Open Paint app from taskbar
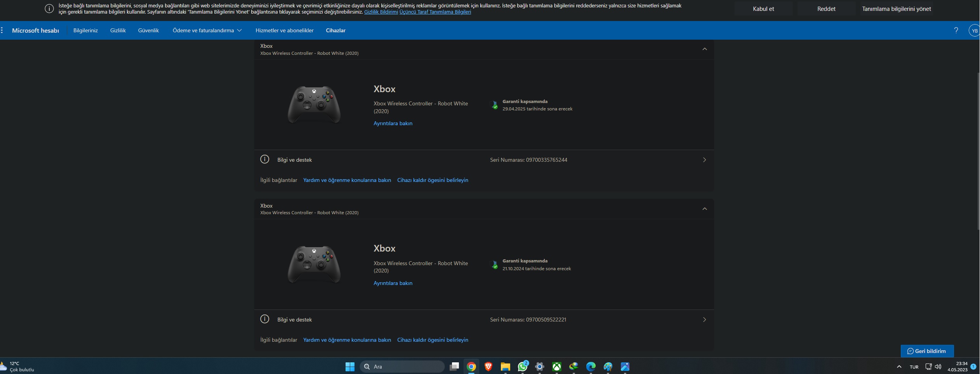 (608, 367)
